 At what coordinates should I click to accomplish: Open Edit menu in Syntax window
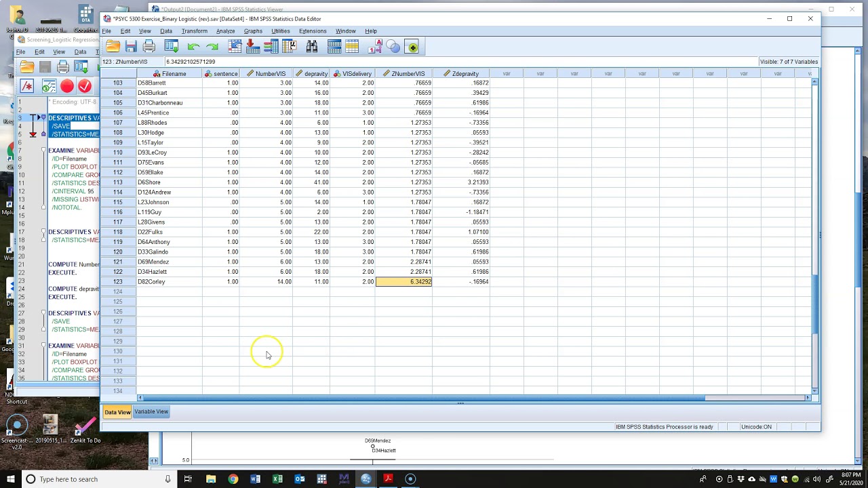tap(39, 52)
